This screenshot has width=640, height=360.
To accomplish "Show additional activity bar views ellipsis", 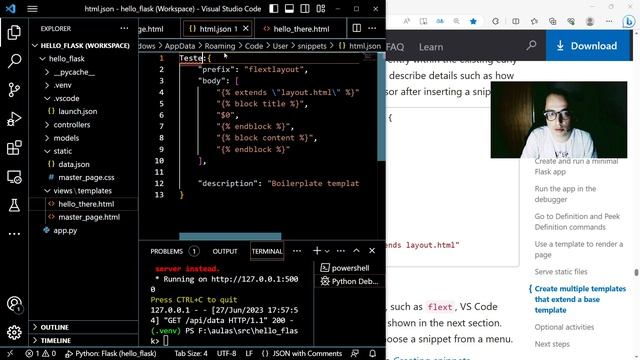I will click(x=14, y=234).
